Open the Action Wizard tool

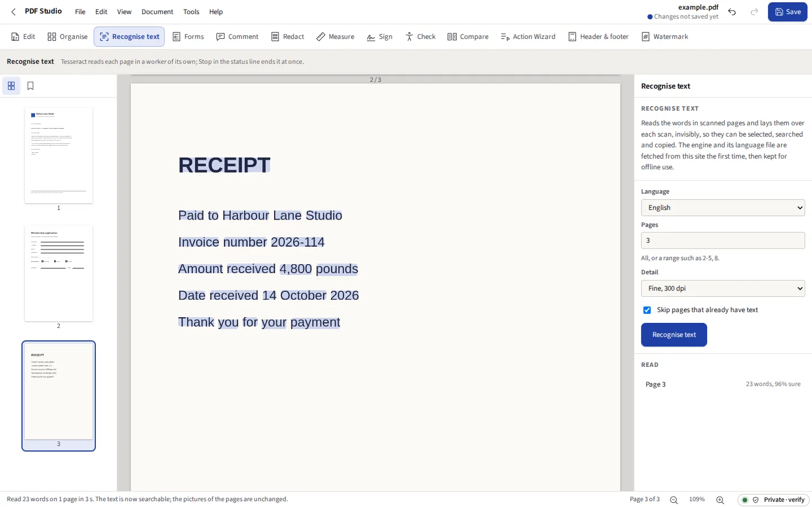[528, 37]
